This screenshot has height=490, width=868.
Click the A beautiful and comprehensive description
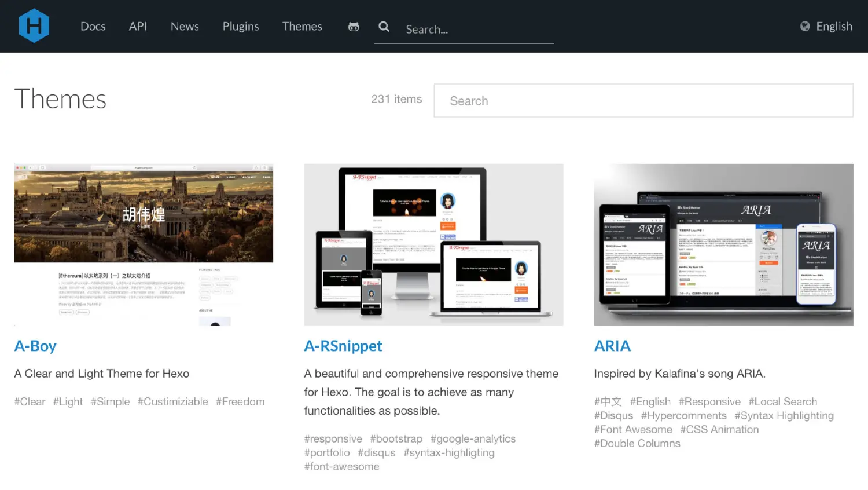(431, 392)
